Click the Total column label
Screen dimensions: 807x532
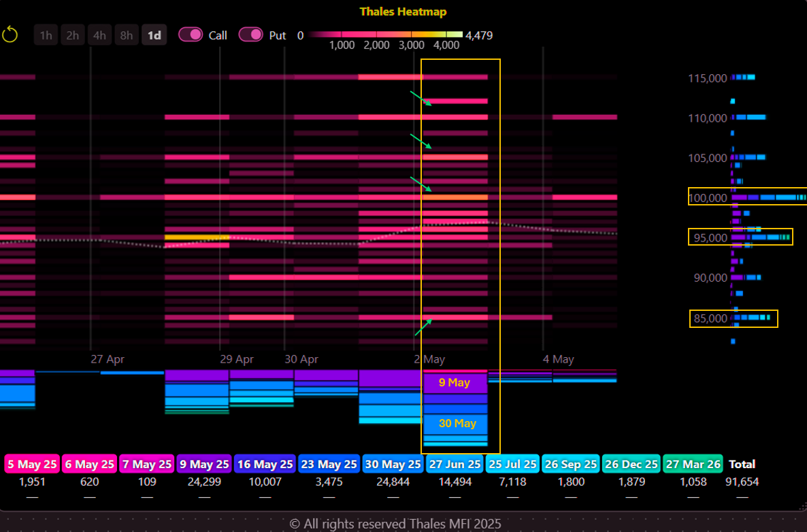(742, 464)
